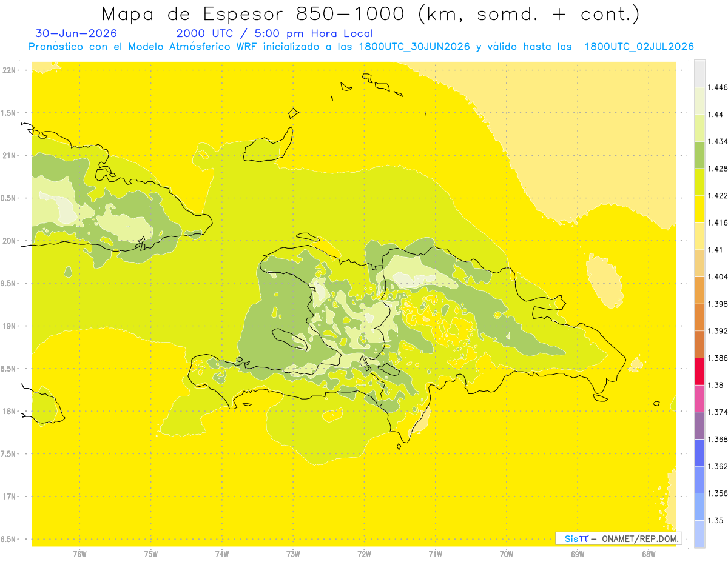The width and height of the screenshot is (728, 562).
Task: Select the pink legend swatch between 1.374 and 1.38
Action: coord(699,398)
